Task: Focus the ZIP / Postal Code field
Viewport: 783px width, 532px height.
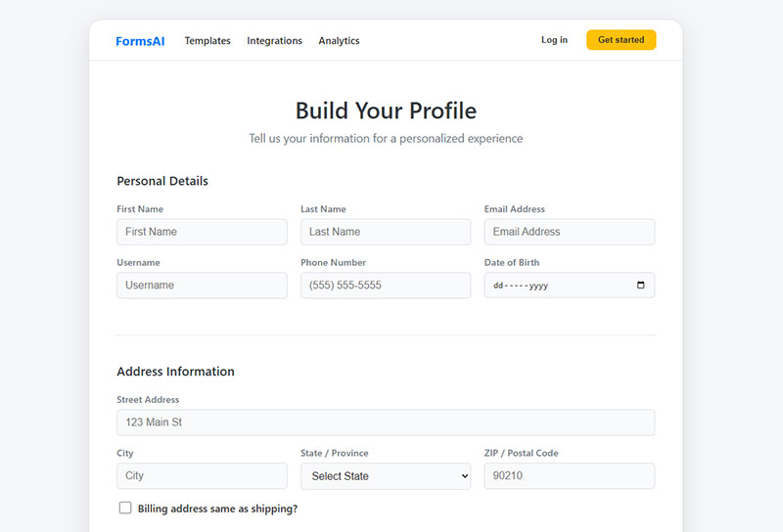Action: (x=569, y=476)
